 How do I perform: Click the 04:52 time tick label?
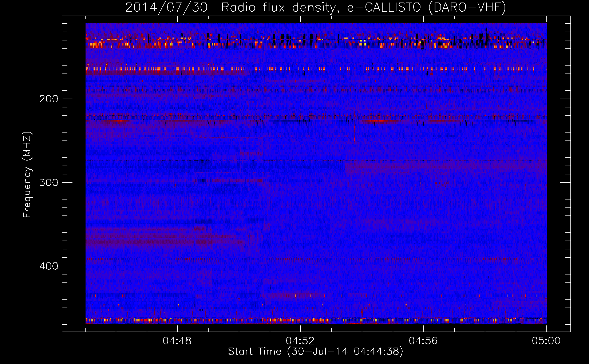(300, 341)
